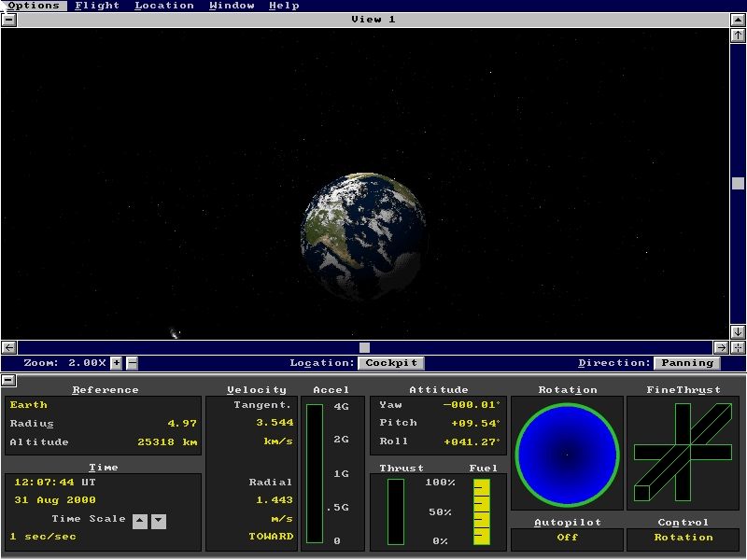Change Direction mode from Panning
This screenshot has height=560, width=747.
(688, 363)
